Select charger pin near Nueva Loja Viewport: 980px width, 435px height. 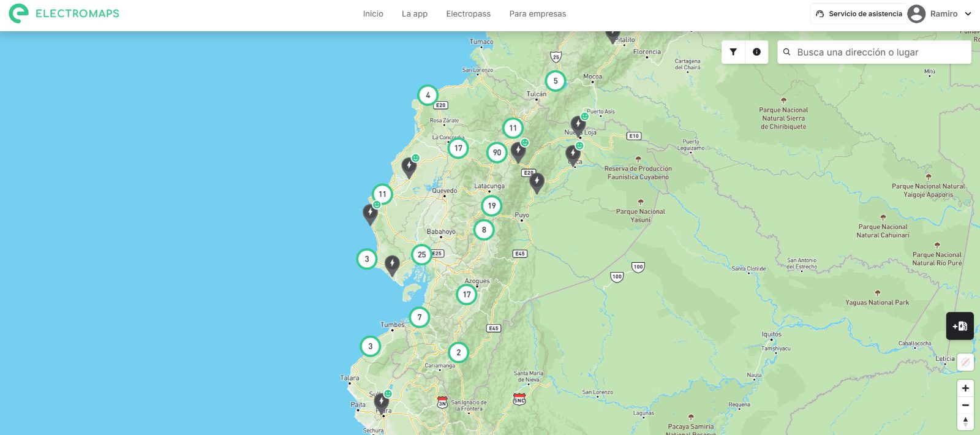[x=578, y=126]
